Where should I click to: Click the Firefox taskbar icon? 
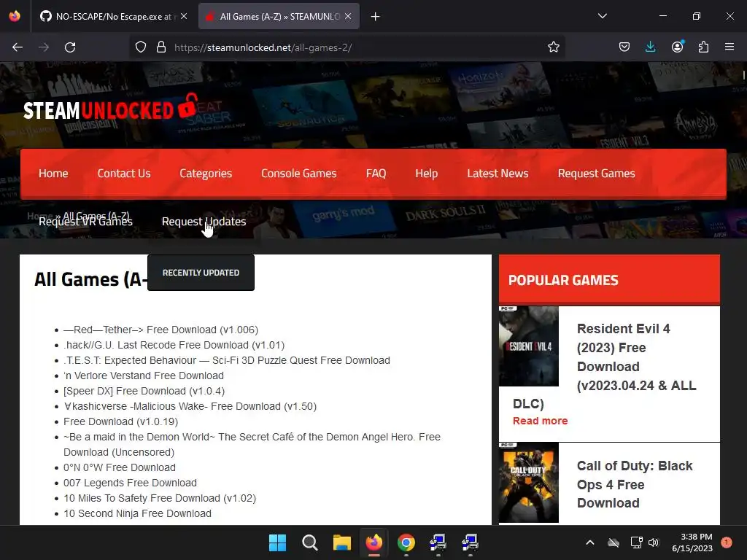[x=374, y=542]
